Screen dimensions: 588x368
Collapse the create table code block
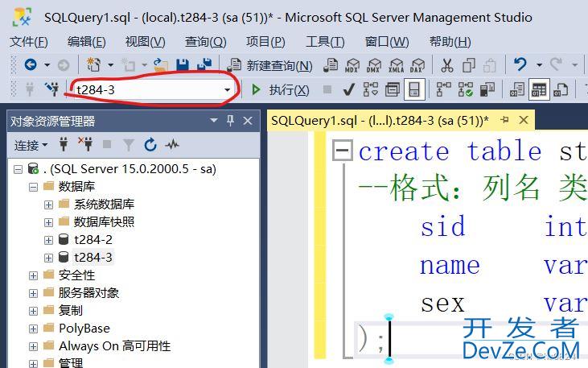(x=343, y=151)
